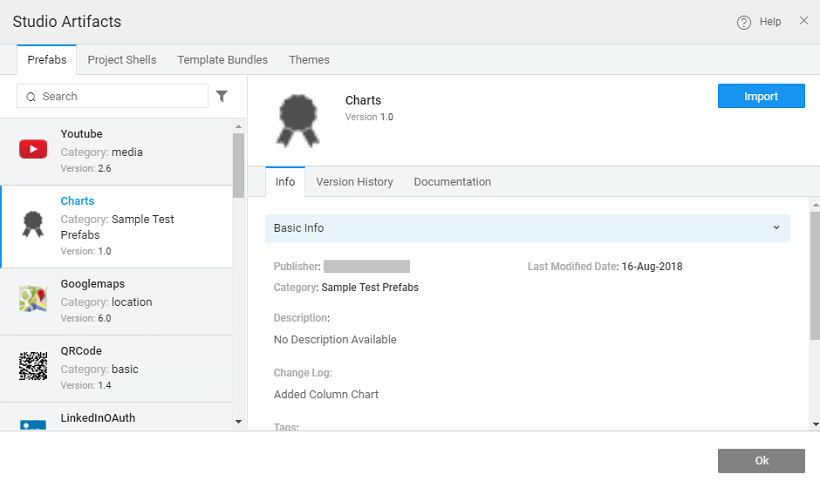
Task: Switch to the Themes tab
Action: pyautogui.click(x=309, y=60)
